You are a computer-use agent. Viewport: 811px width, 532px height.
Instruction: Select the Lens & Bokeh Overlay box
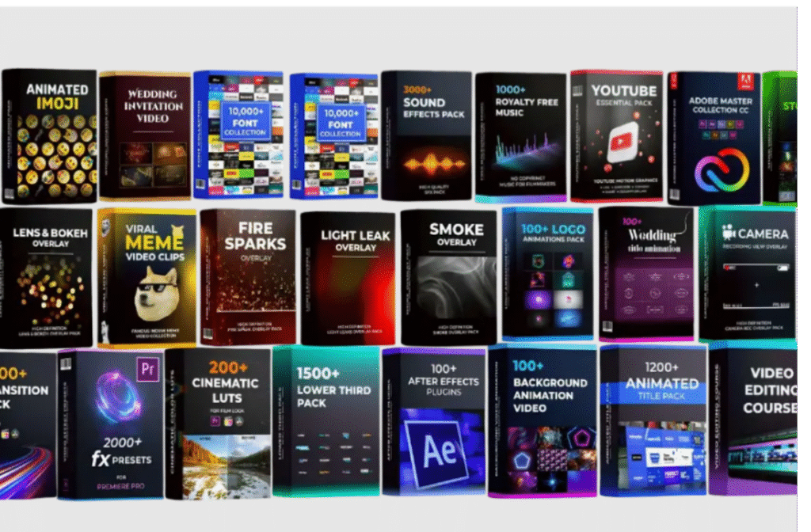click(x=46, y=278)
